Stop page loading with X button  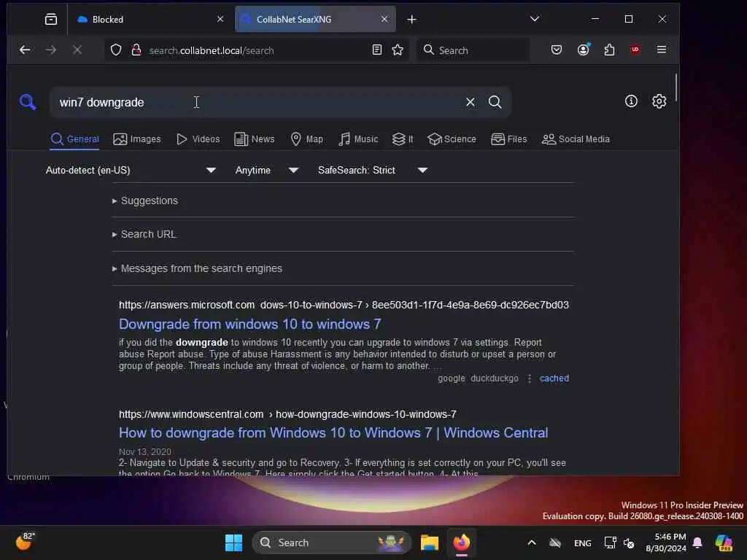click(77, 50)
